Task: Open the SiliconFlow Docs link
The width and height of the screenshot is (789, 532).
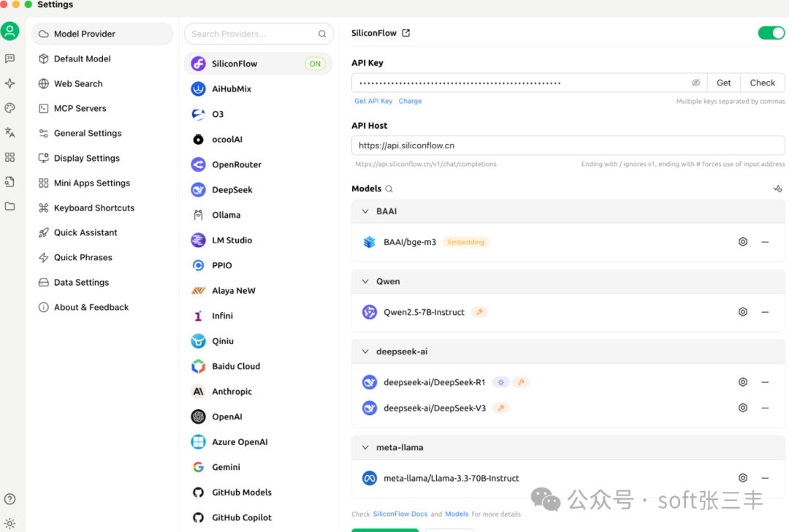Action: click(x=400, y=514)
